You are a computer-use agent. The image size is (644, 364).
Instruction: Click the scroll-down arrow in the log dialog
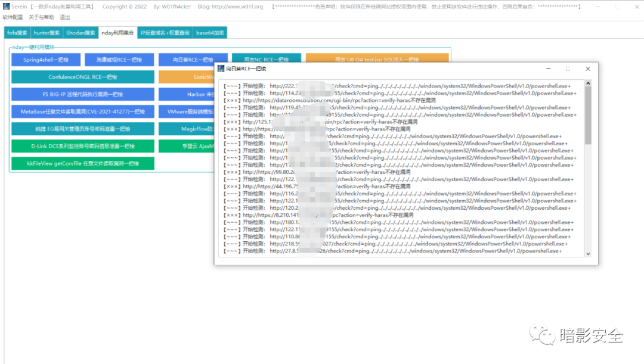[x=588, y=254]
